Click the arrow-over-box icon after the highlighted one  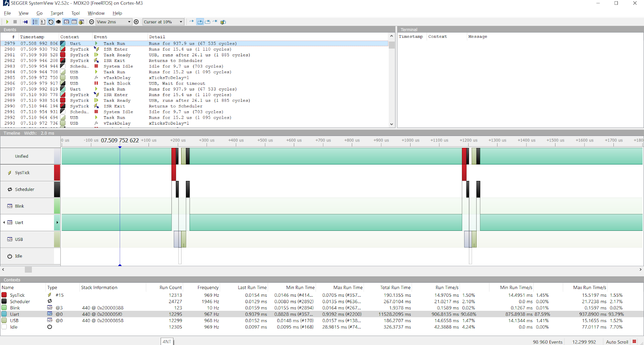pos(208,22)
